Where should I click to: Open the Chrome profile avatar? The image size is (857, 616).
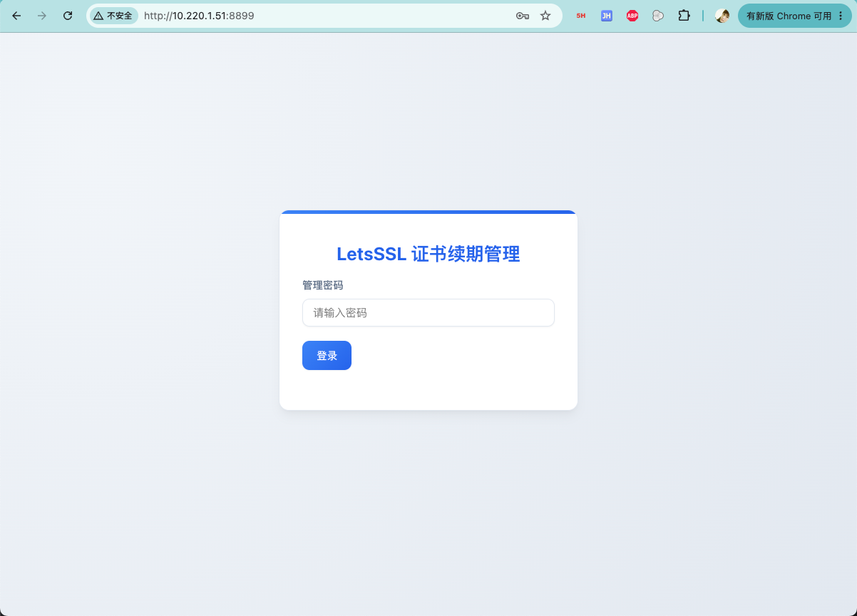(722, 16)
